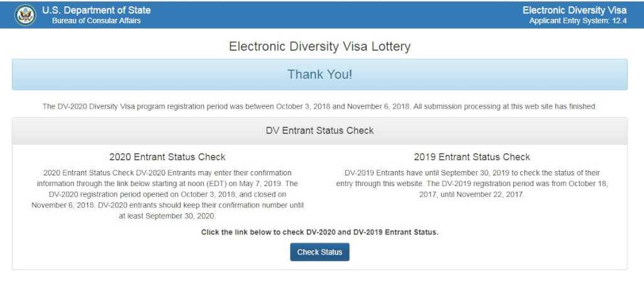Viewport: 644px width, 286px height.
Task: Click the Department of State seal icon
Action: click(25, 15)
